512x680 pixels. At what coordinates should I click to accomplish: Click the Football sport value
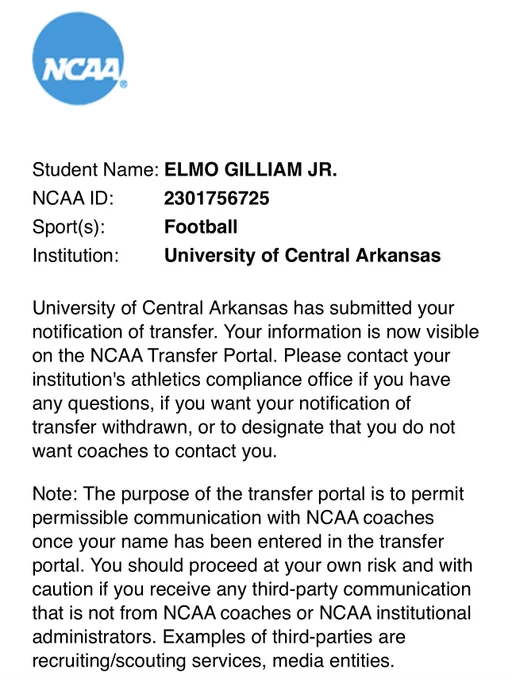coord(201,227)
